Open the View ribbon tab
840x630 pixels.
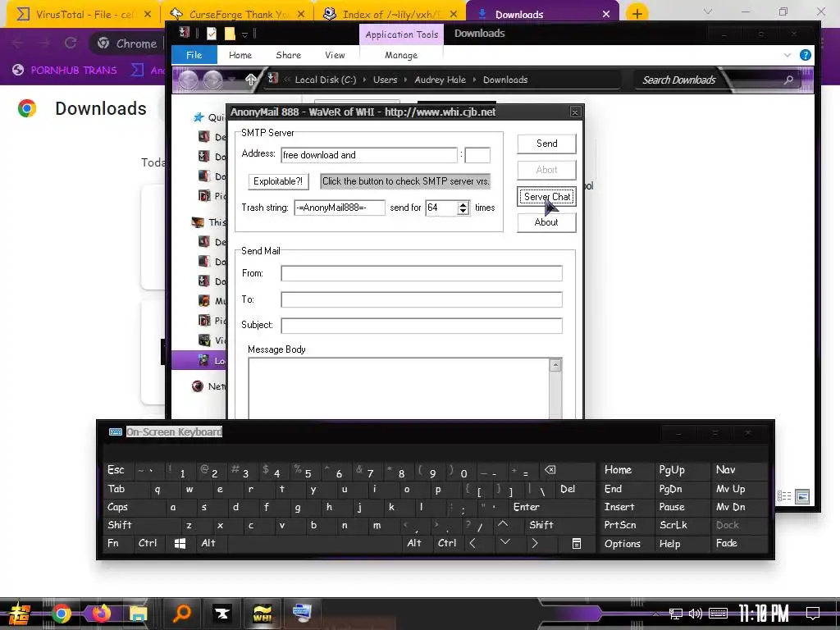pyautogui.click(x=335, y=55)
